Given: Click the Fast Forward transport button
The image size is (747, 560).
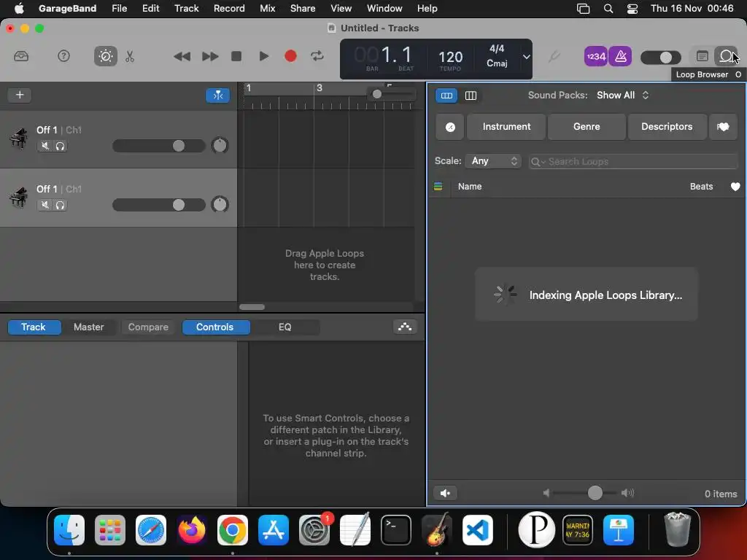Looking at the screenshot, I should (x=210, y=56).
